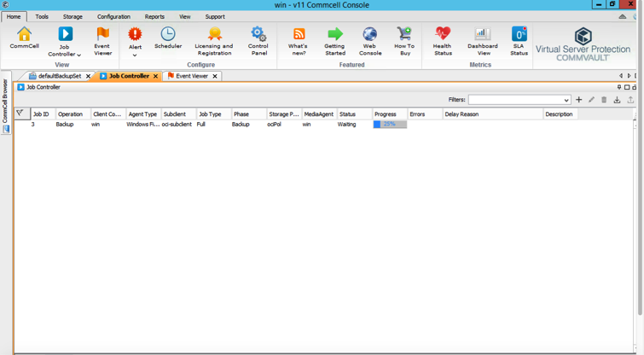This screenshot has width=644, height=355.
Task: Expand the Job Controller dropdown chevron
Action: click(78, 55)
